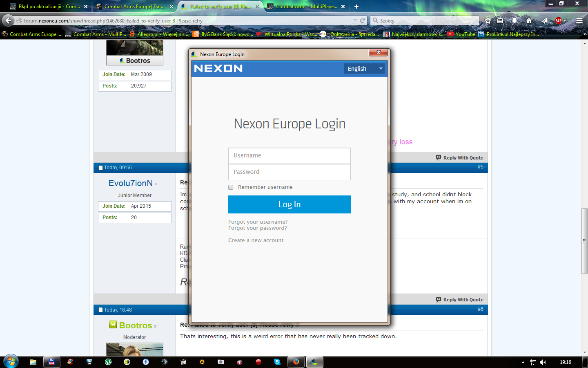Click the 19:16 taskbar clock

point(566,362)
